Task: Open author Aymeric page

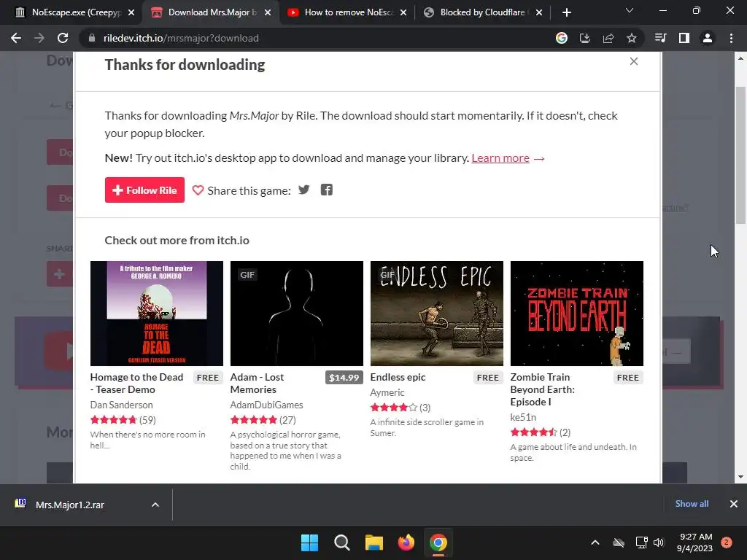Action: (x=387, y=392)
